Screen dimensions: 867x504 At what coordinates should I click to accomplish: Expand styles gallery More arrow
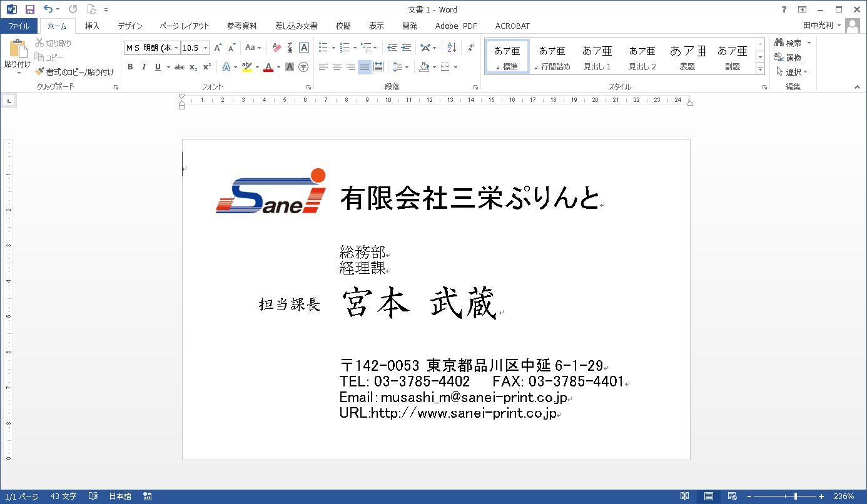click(760, 69)
